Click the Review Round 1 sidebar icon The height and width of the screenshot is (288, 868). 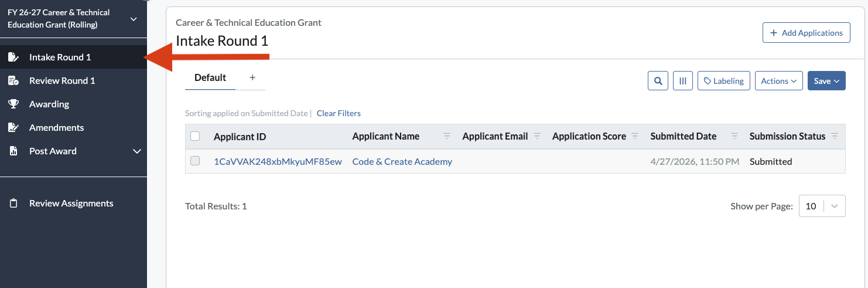(x=13, y=80)
